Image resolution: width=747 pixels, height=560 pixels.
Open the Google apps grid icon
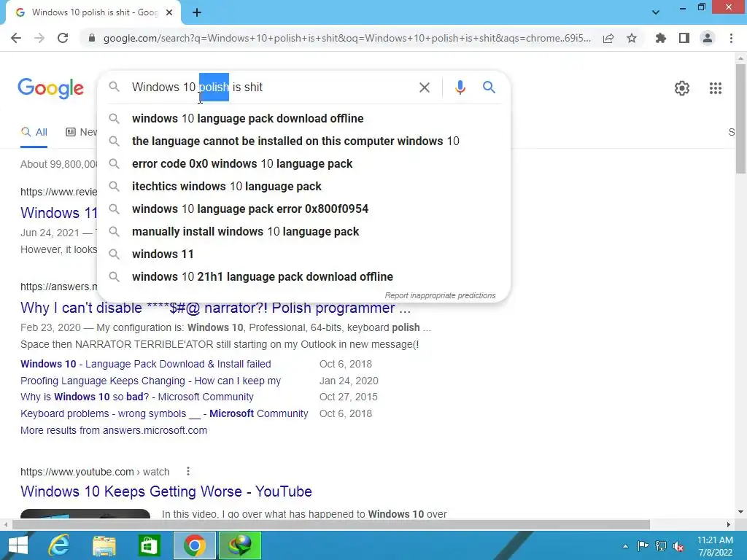716,88
